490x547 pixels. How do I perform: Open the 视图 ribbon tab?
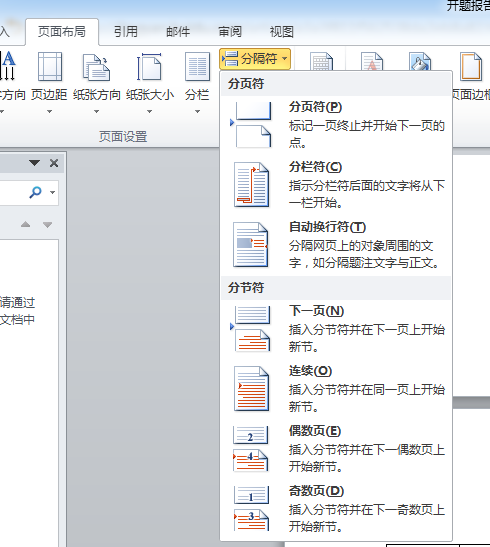click(281, 32)
